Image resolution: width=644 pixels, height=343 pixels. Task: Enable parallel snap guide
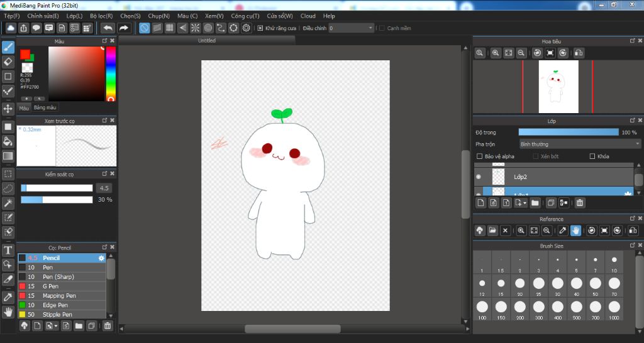[x=157, y=28]
